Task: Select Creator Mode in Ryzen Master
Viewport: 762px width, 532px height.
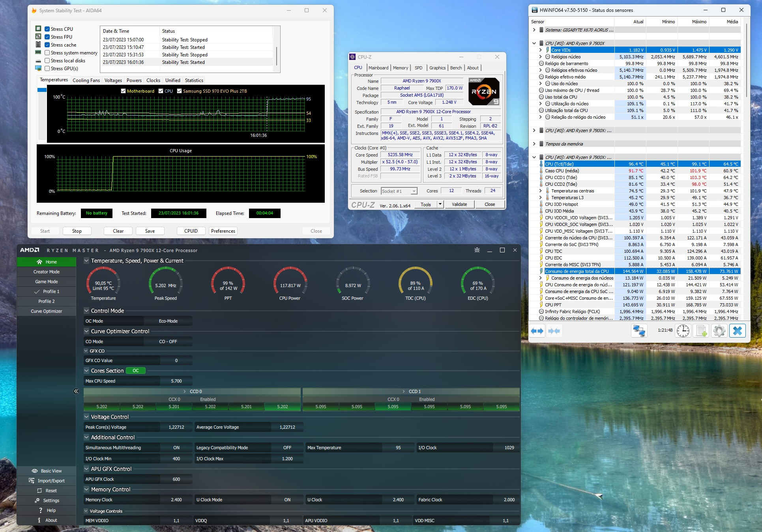Action: [x=47, y=272]
